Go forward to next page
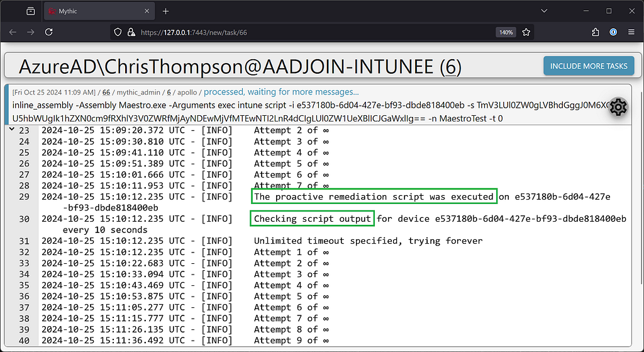This screenshot has width=644, height=352. pyautogui.click(x=31, y=32)
